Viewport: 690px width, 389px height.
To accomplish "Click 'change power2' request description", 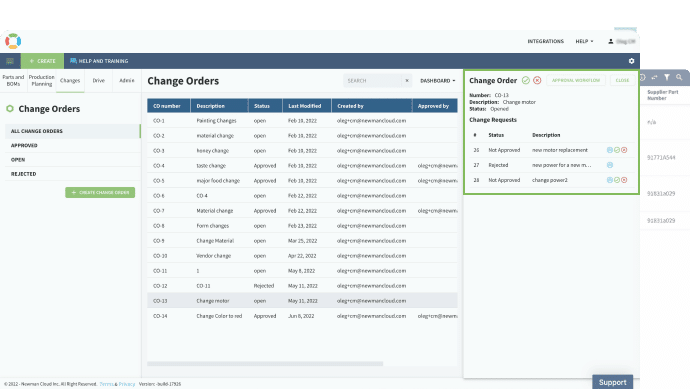I will 550,180.
